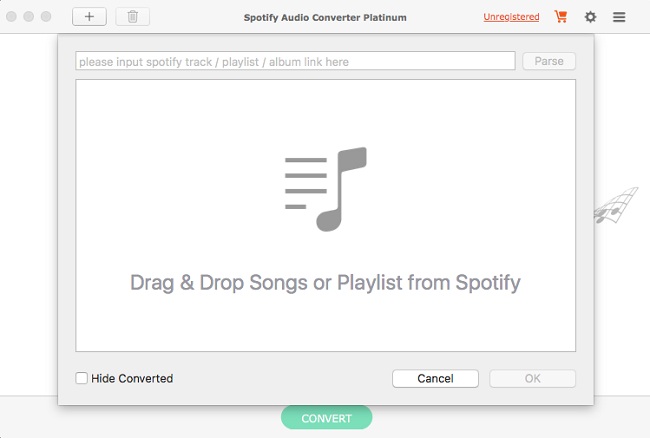This screenshot has height=438, width=650.
Task: Open the Unregistered link
Action: (x=511, y=17)
